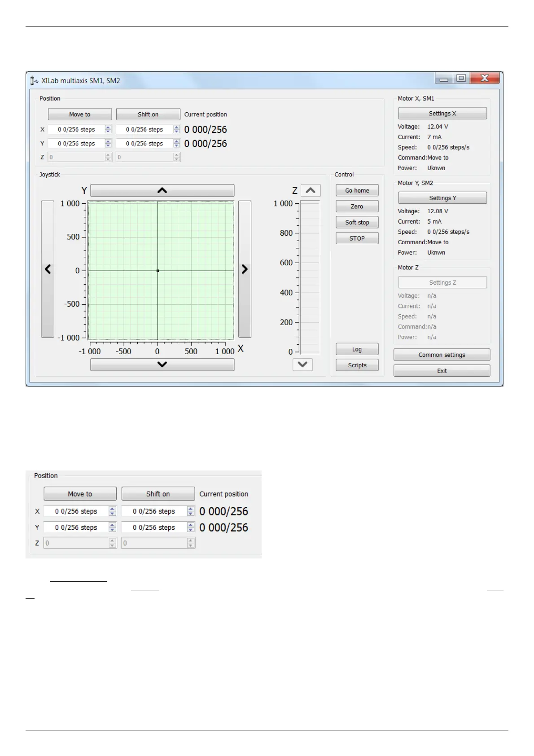Click the joystick left arrow button
534x756 pixels.
click(x=48, y=269)
